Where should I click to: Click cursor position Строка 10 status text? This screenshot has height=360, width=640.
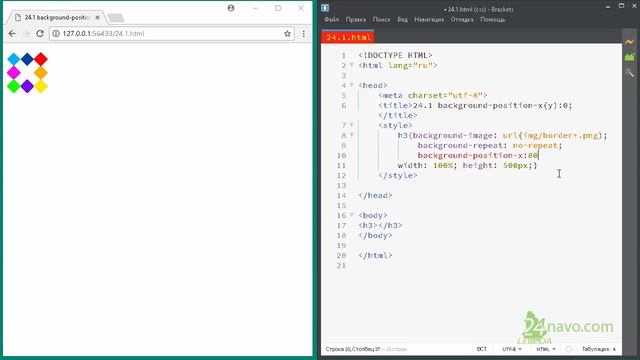(353, 349)
